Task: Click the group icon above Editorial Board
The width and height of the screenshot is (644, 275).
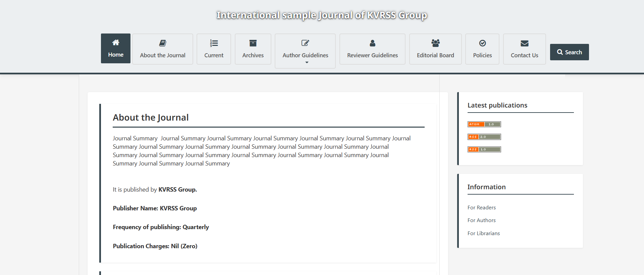Action: [435, 43]
